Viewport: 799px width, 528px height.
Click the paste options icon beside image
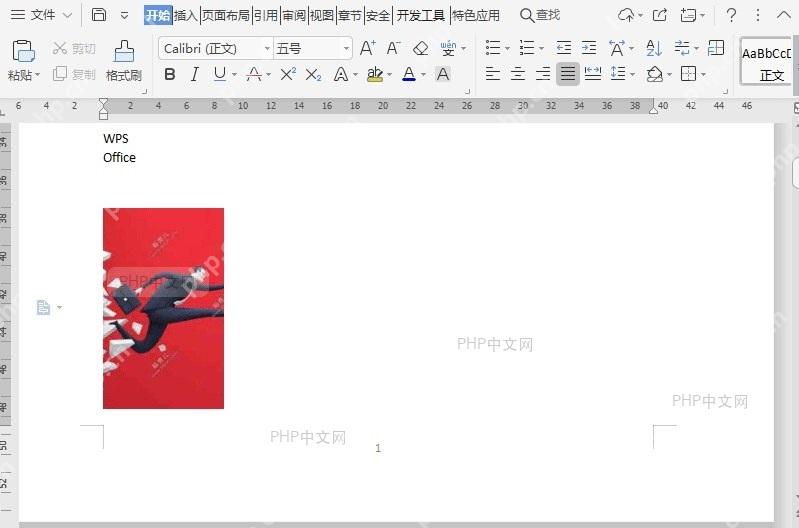[44, 307]
